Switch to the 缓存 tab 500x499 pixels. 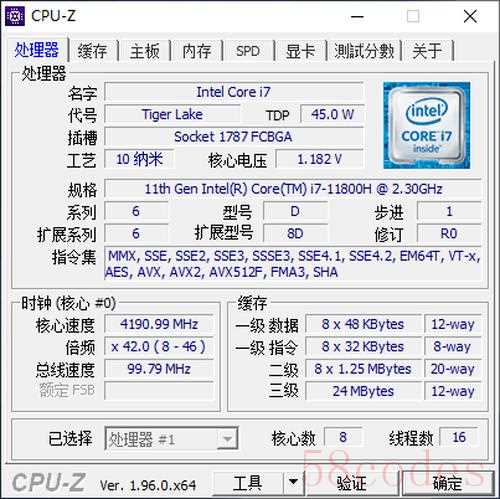click(92, 51)
